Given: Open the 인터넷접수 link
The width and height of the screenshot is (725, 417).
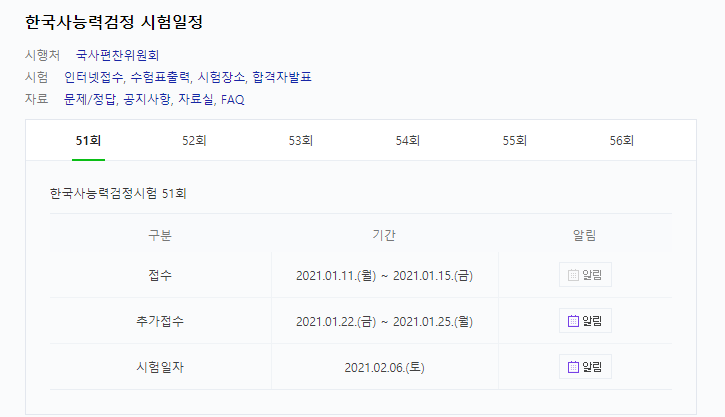Looking at the screenshot, I should [x=93, y=77].
